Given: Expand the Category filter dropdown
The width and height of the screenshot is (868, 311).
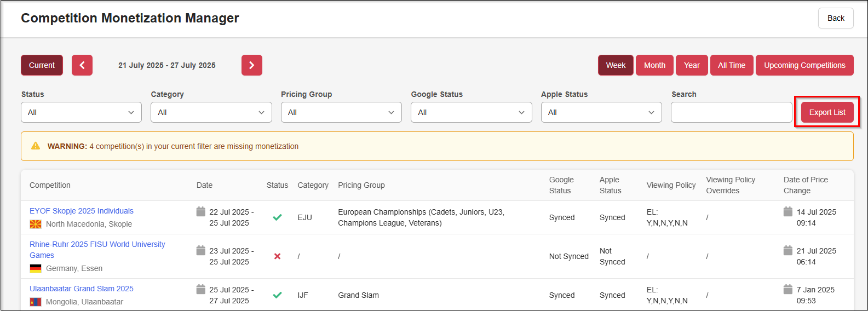Looking at the screenshot, I should (211, 112).
